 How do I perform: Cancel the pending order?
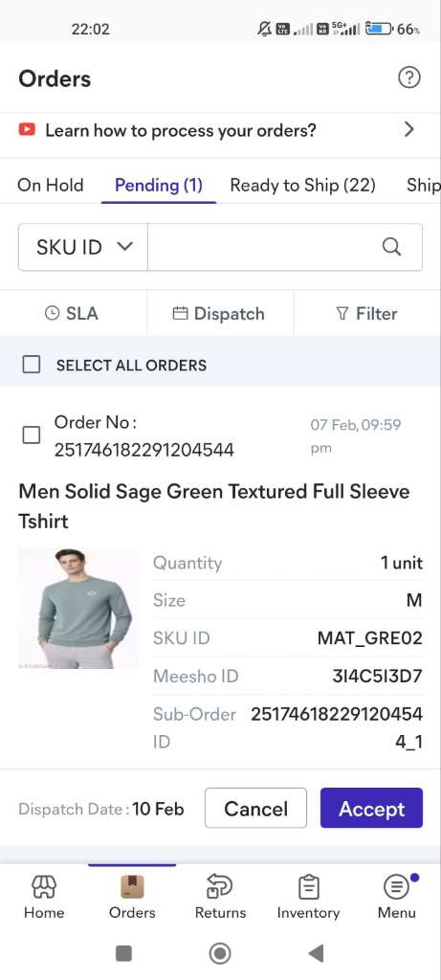pyautogui.click(x=256, y=808)
